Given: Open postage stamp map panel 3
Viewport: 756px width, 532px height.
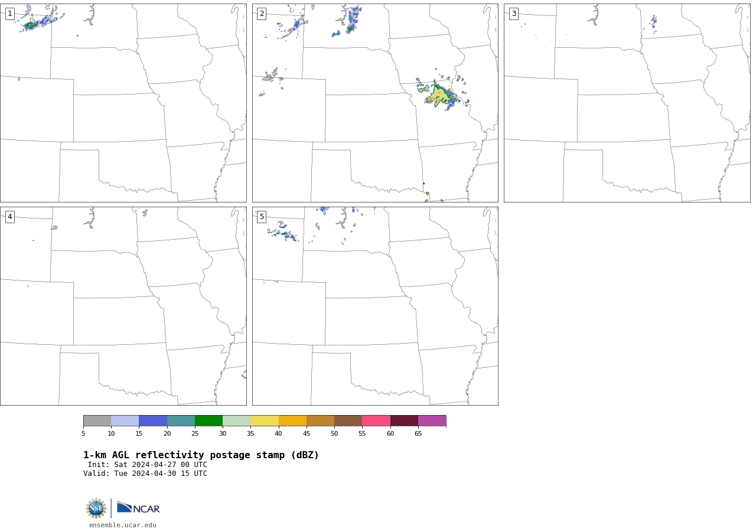Looking at the screenshot, I should pos(627,103).
